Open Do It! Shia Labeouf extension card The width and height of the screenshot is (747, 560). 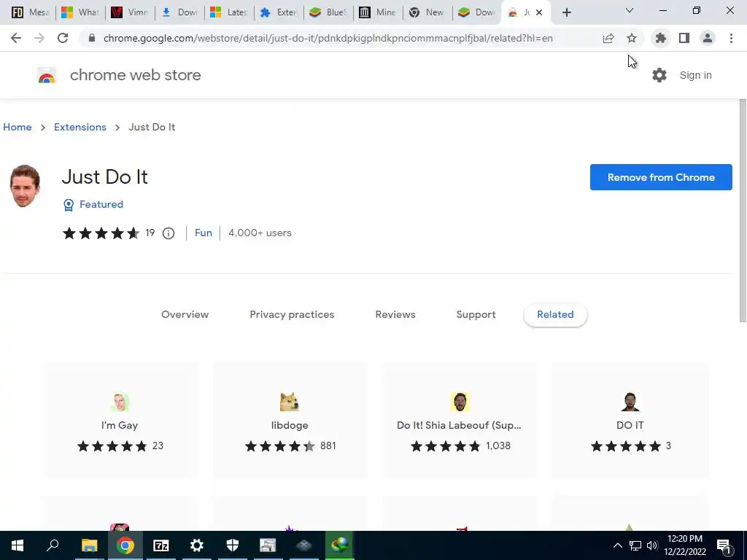(460, 420)
